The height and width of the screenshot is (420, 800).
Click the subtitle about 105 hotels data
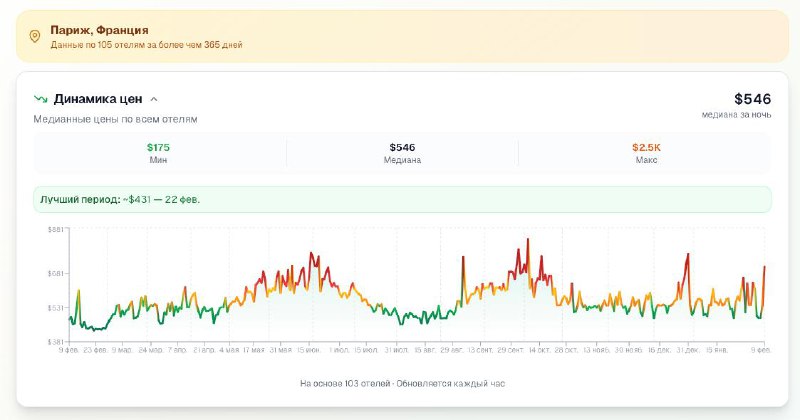click(146, 45)
